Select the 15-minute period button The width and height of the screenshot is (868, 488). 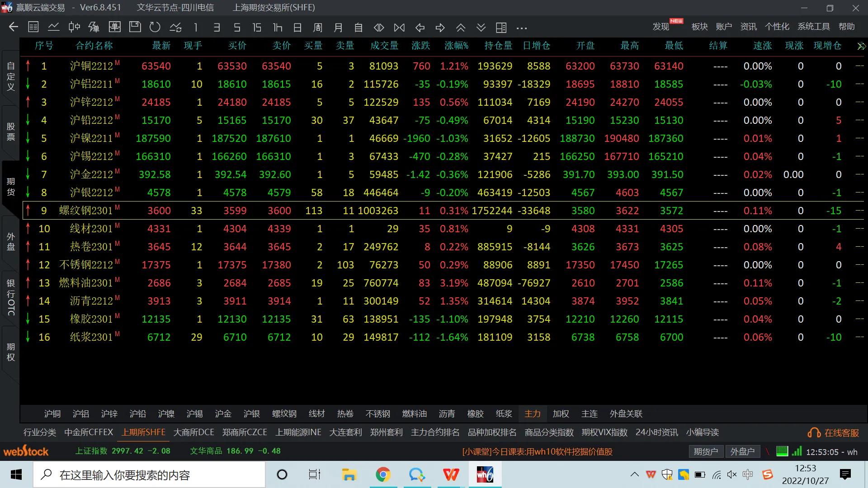(257, 28)
